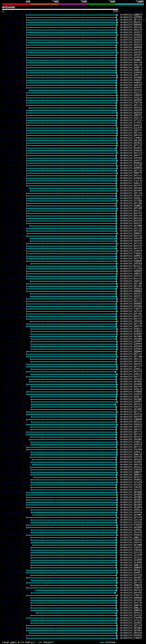Click the purple ~60% identity legend bar
This screenshot has height=644, width=146.
click(x=73, y=4)
